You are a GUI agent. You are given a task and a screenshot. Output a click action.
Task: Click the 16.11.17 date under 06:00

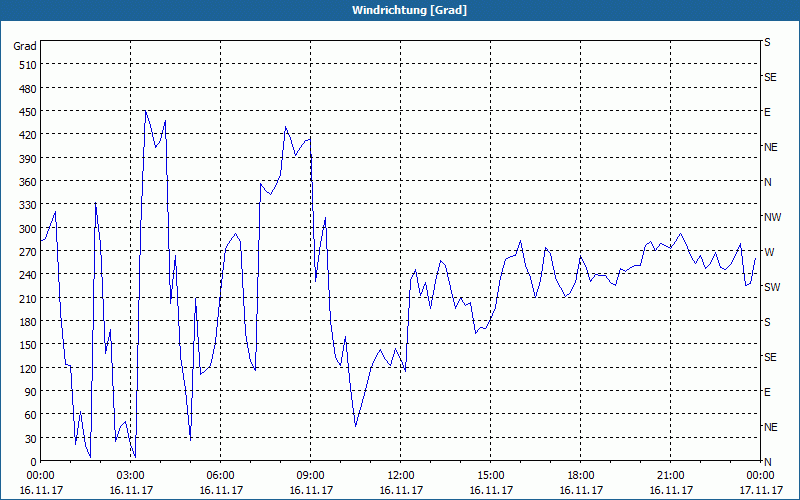[221, 490]
